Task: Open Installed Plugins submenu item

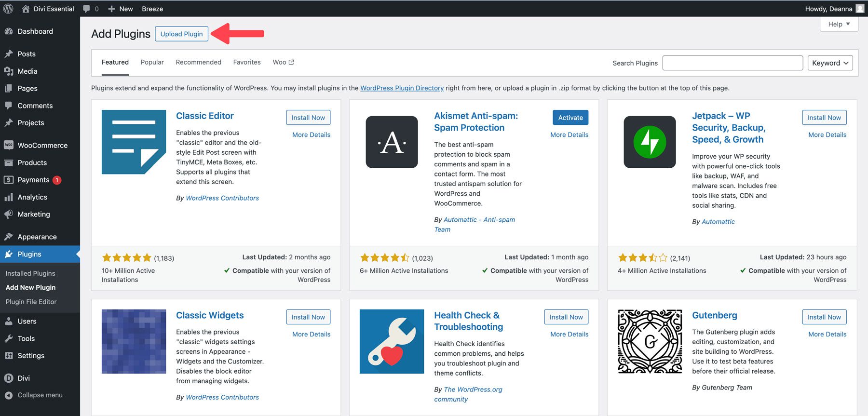Action: [30, 273]
